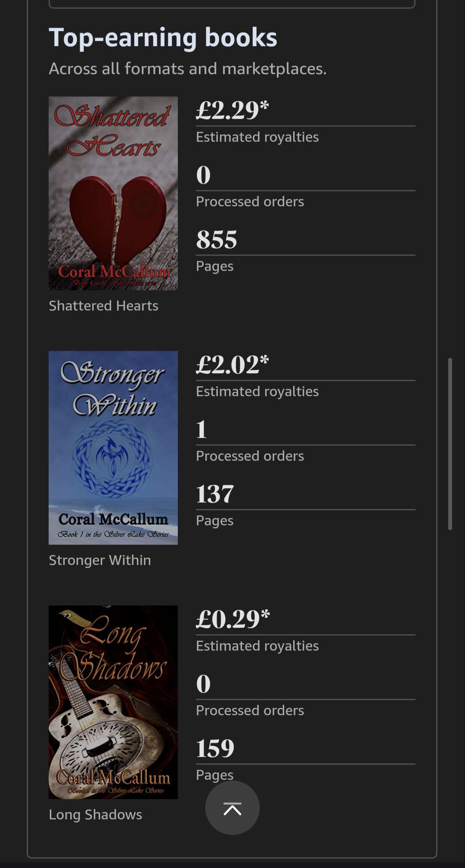This screenshot has width=465, height=868.
Task: Click Long Shadows' processed orders value 0
Action: click(x=203, y=684)
